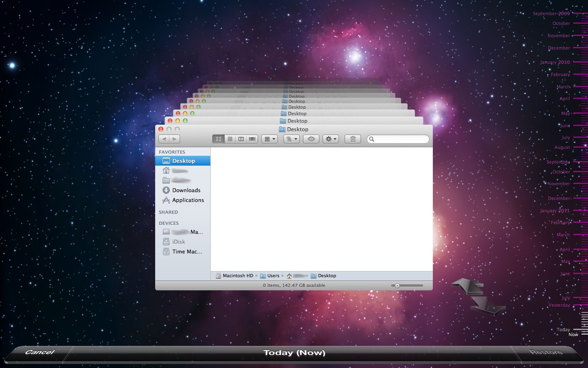Viewport: 588px width, 368px height.
Task: Select the previous Desktop snapshot window behind
Action: [x=294, y=121]
